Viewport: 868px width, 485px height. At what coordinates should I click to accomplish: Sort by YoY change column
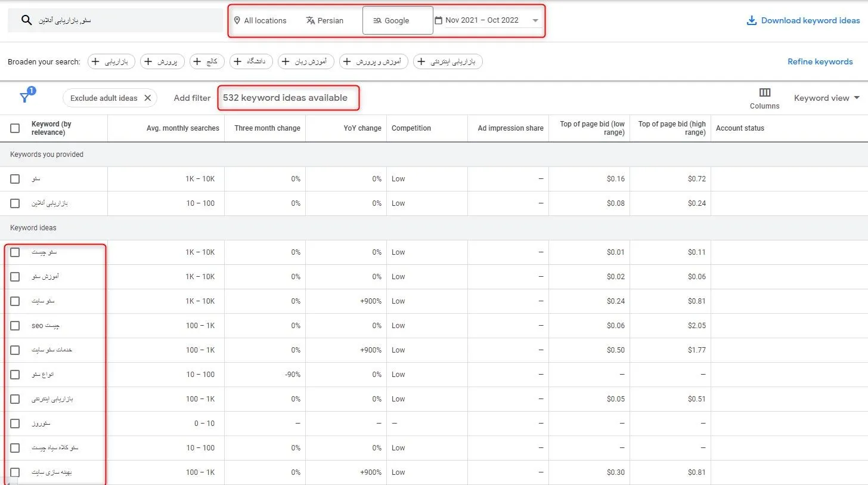(362, 128)
